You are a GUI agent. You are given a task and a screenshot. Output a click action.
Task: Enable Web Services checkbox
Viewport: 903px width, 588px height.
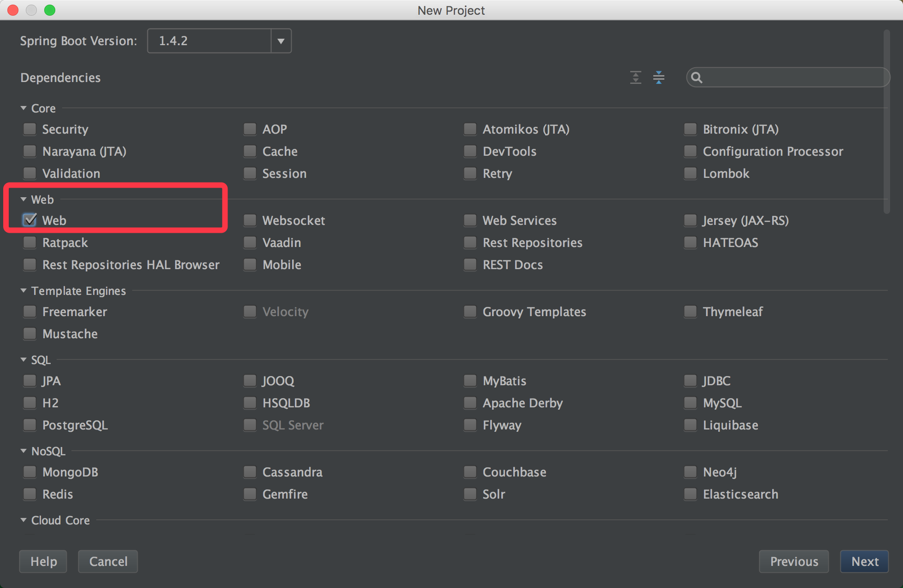click(x=470, y=220)
